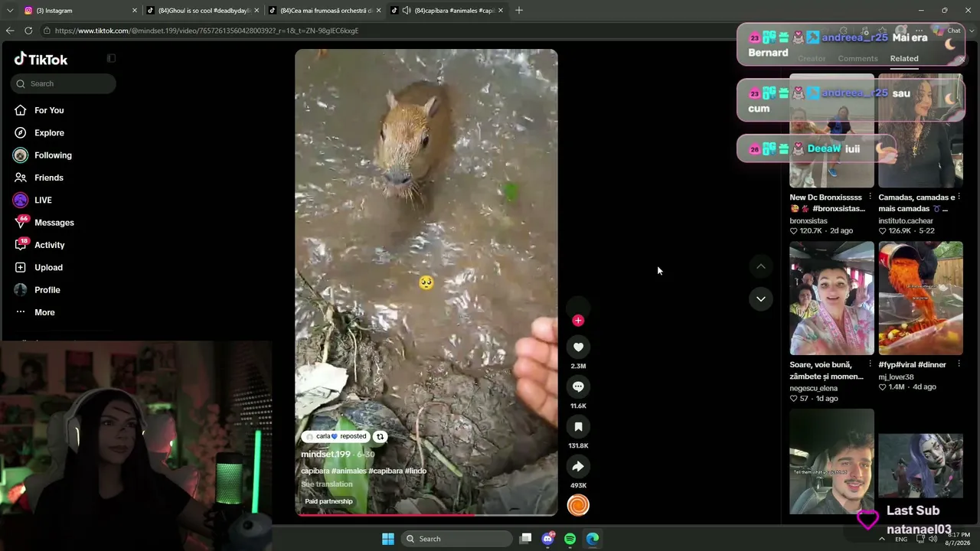Viewport: 980px width, 551px height.
Task: Click the TikTok search field
Action: coord(64,83)
